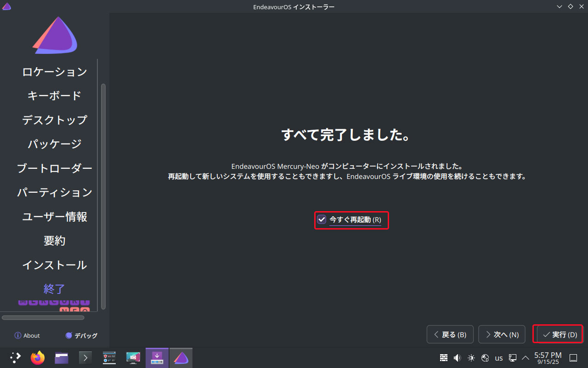Click the EndeavourOS logo in sidebar

click(x=54, y=35)
